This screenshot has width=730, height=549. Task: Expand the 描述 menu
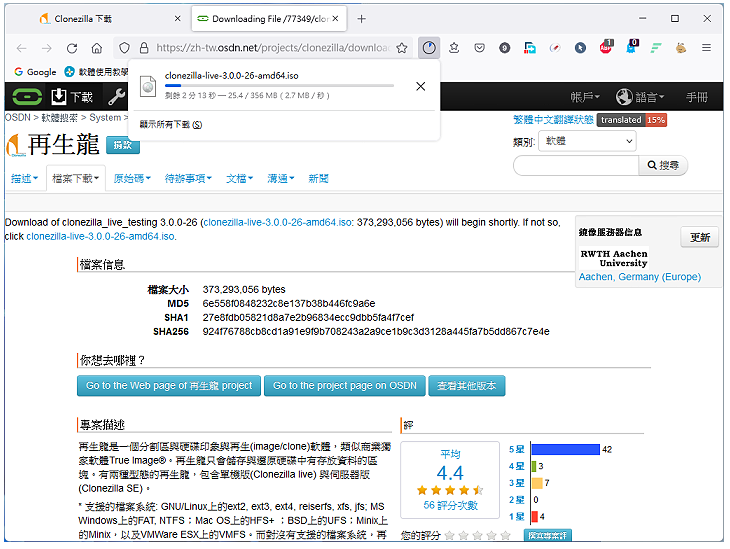pos(24,178)
